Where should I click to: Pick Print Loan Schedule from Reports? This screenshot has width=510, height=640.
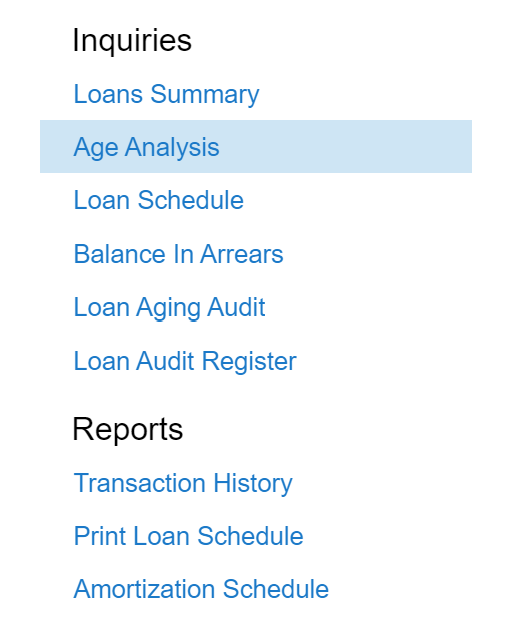tap(188, 536)
